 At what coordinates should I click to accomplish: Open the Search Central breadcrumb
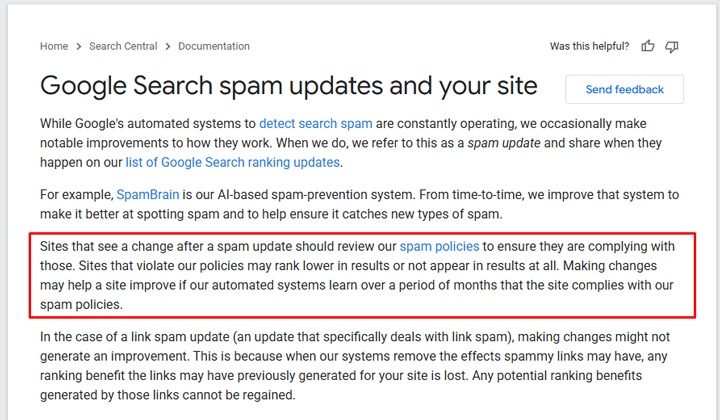coord(123,46)
